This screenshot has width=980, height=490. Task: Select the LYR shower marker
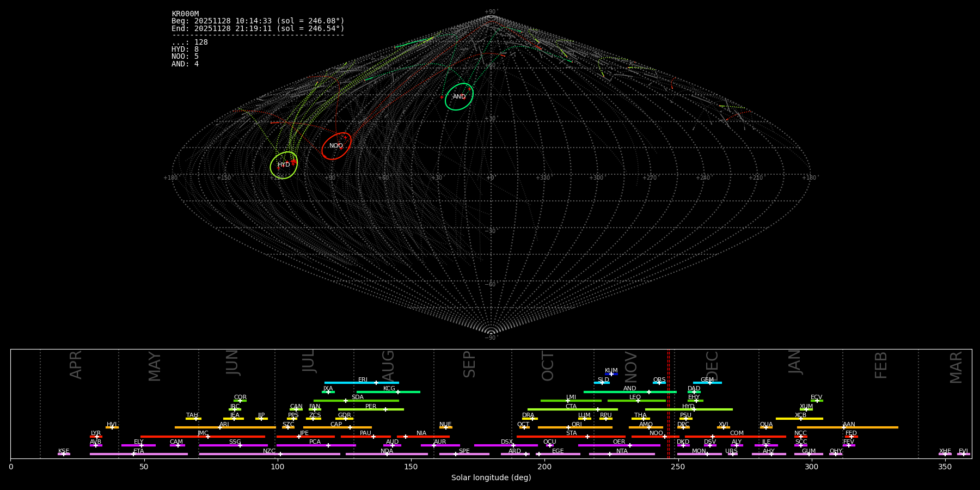(96, 437)
